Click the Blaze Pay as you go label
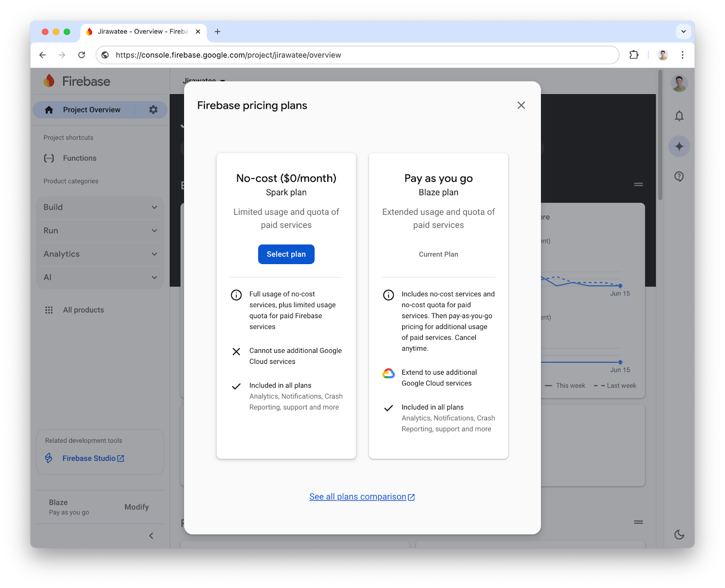The image size is (725, 588). tap(69, 507)
